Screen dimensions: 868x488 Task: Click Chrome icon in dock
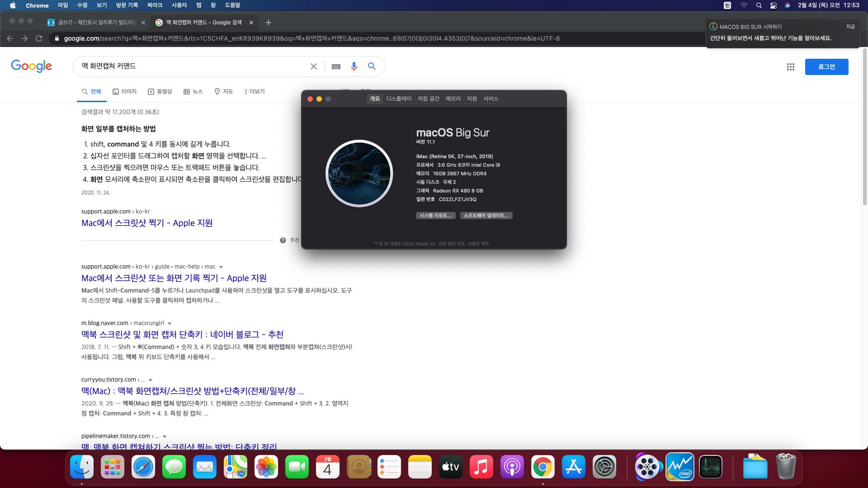543,467
